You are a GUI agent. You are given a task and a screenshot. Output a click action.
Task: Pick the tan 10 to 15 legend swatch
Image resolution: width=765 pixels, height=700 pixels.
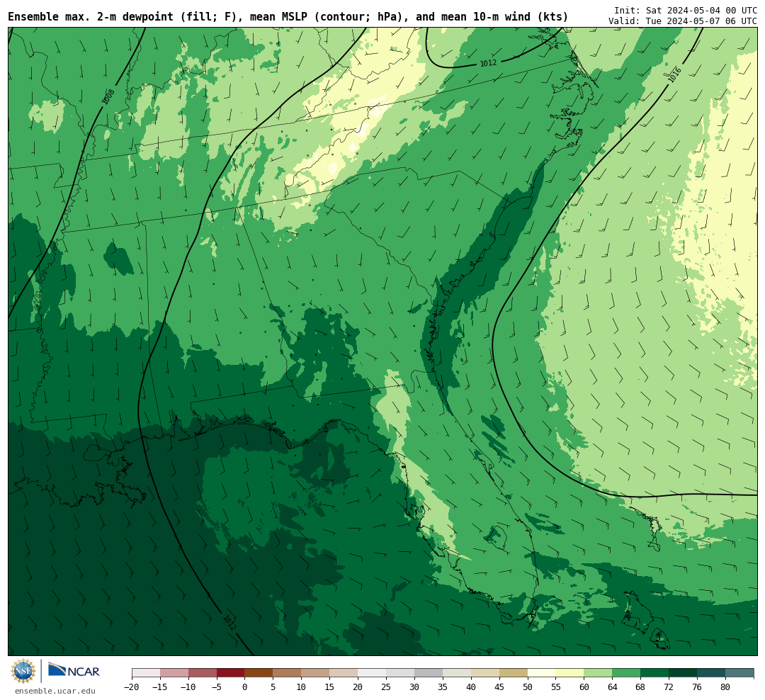point(315,673)
